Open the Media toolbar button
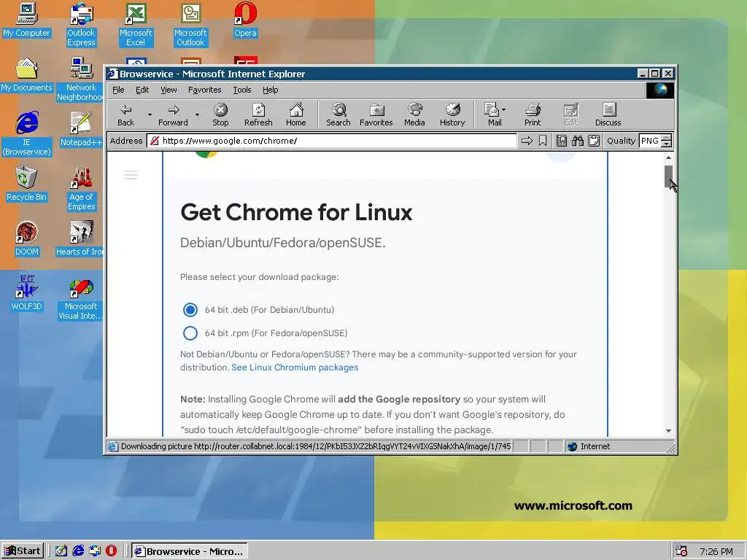The width and height of the screenshot is (747, 560). (414, 114)
